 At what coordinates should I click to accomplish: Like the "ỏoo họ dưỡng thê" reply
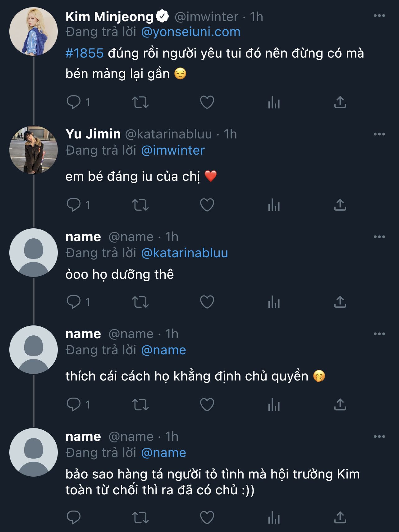pos(207,302)
